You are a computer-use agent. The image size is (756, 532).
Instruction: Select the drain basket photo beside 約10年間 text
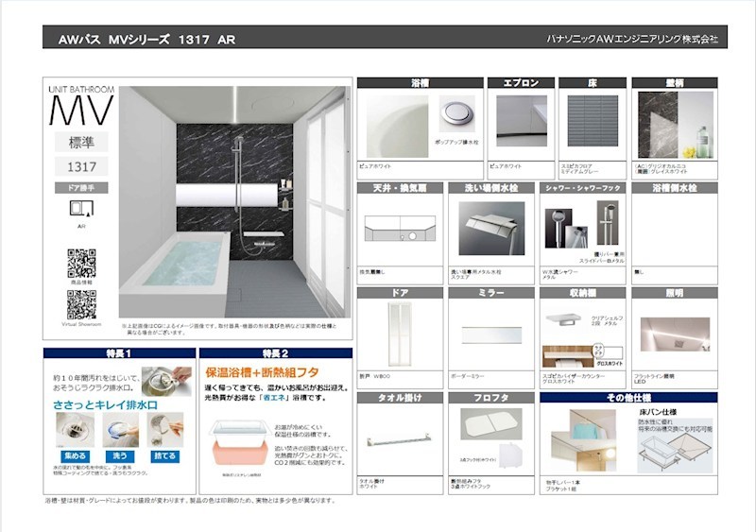tap(166, 381)
